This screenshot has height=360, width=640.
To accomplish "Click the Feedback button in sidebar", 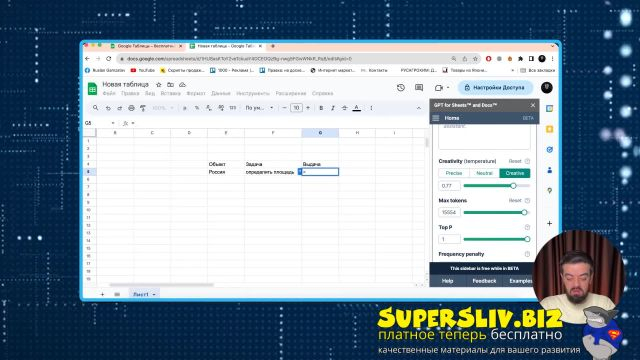I will (x=484, y=281).
